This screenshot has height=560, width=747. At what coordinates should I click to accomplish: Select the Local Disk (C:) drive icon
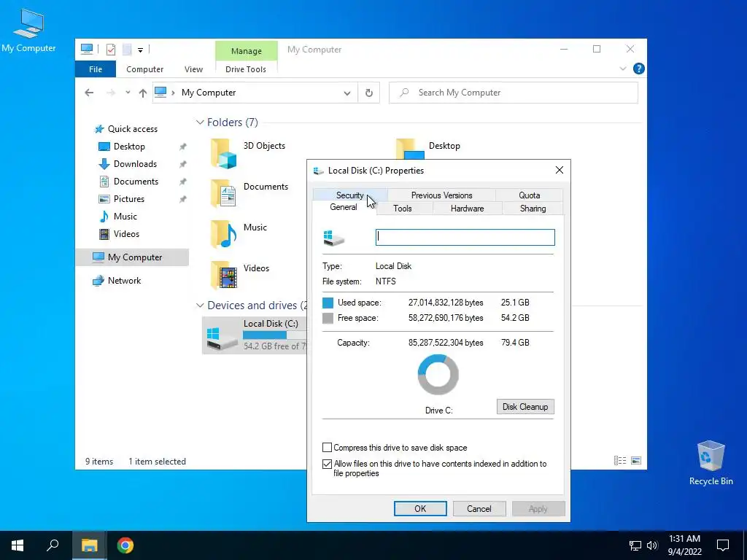click(222, 338)
